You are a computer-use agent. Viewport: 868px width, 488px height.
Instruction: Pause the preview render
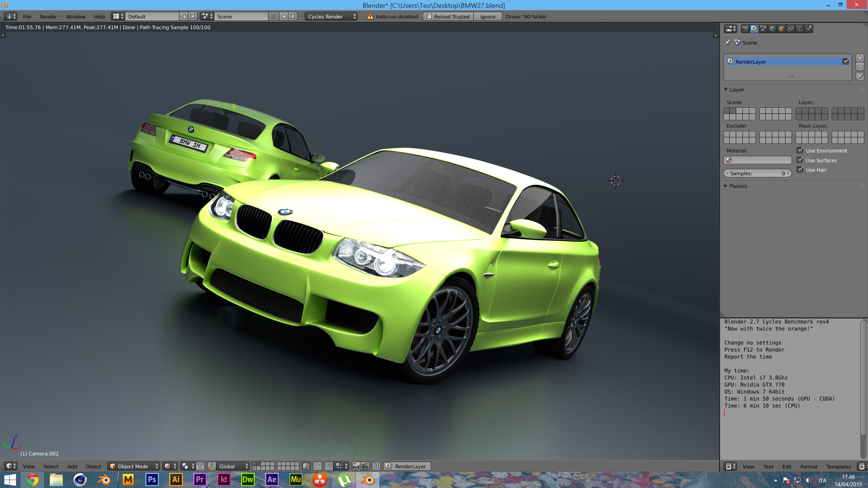(x=376, y=466)
